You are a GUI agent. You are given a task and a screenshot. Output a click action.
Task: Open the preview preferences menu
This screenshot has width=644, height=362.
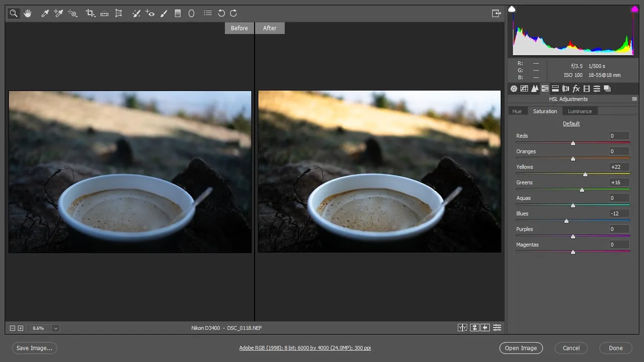click(x=497, y=328)
